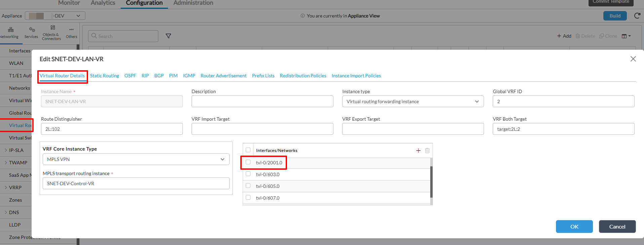Open the Administration top menu

(193, 3)
